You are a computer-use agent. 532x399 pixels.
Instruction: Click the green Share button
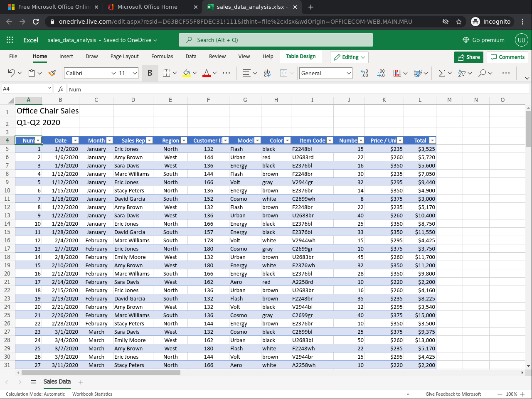(468, 57)
